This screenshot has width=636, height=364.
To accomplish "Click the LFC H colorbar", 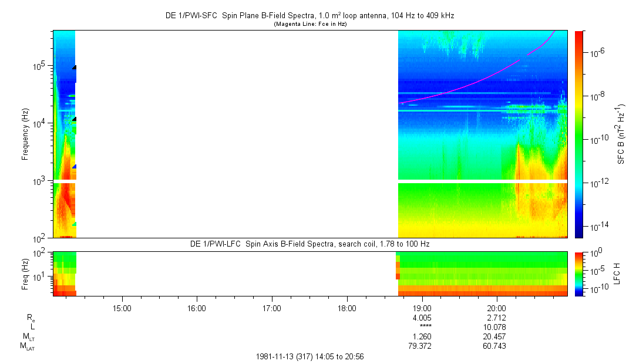I will (x=579, y=274).
